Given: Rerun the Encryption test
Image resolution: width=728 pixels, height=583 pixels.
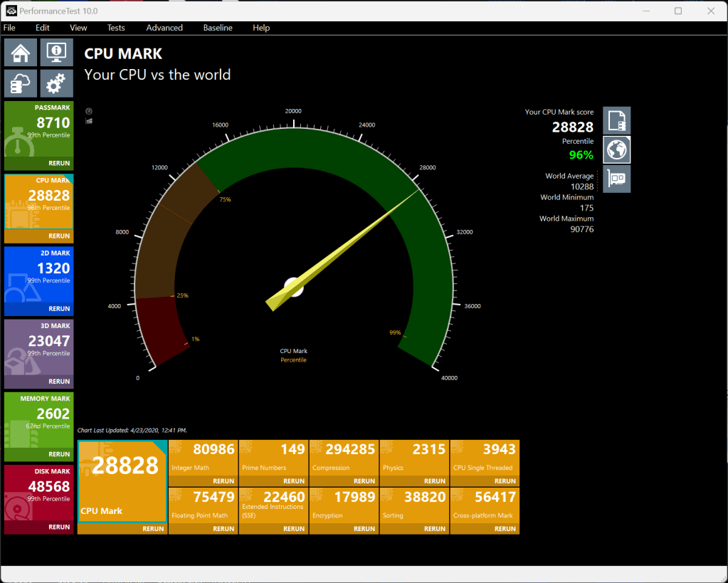Looking at the screenshot, I should (x=364, y=529).
